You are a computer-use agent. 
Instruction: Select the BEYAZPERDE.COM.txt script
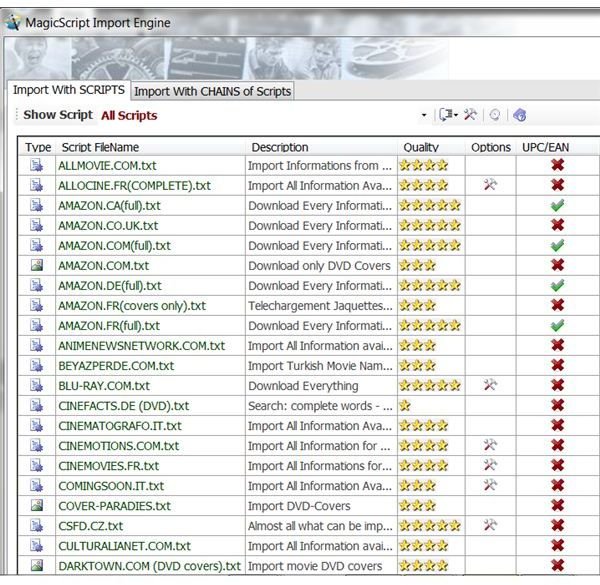116,366
